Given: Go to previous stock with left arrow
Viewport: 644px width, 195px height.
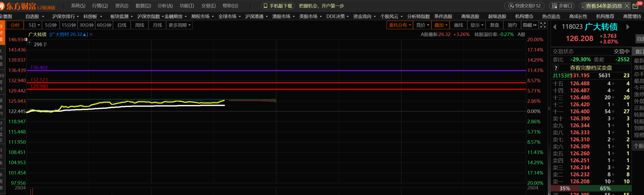Looking at the screenshot, I should tap(555, 27).
